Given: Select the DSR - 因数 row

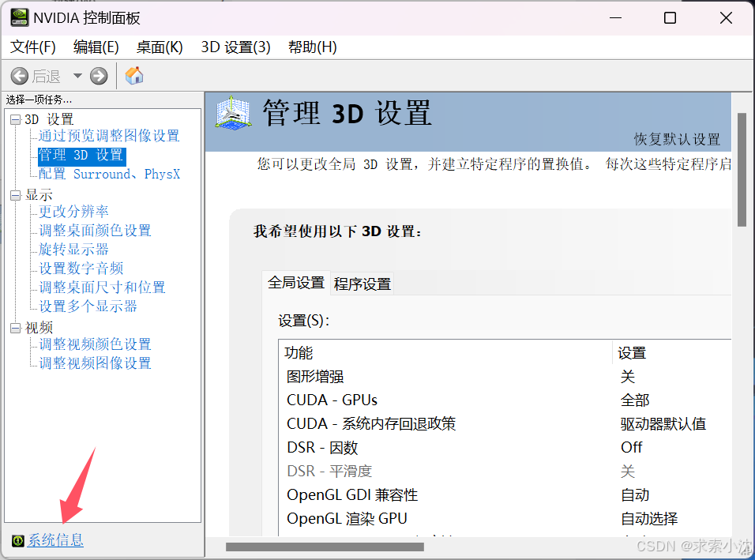Looking at the screenshot, I should click(x=505, y=447).
